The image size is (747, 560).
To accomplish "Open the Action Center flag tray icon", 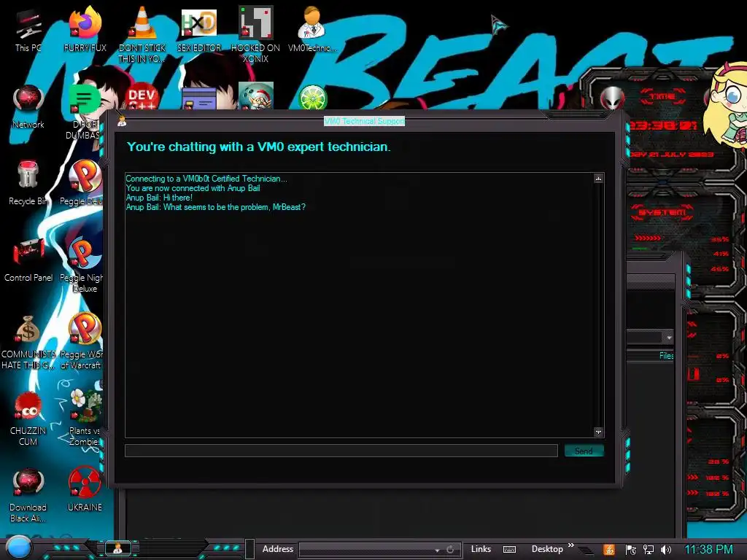I will coord(631,550).
